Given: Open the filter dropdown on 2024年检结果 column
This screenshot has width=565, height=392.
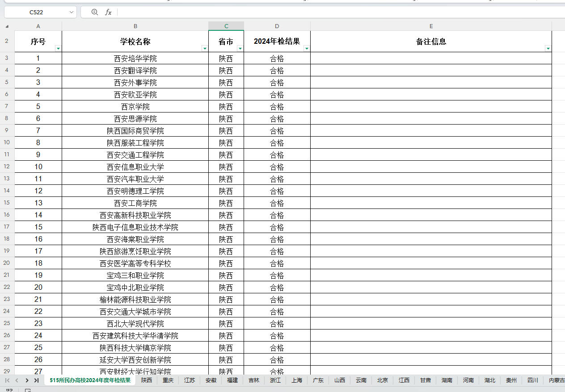Looking at the screenshot, I should (x=306, y=48).
